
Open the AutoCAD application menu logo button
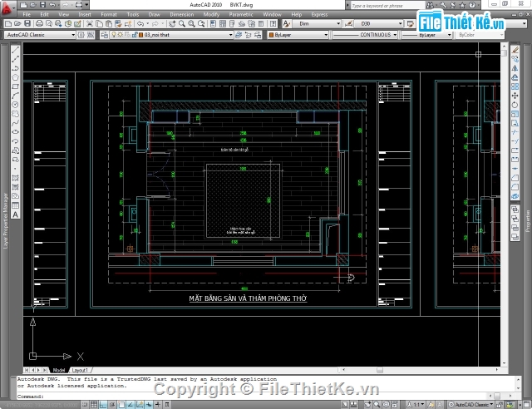(x=7, y=7)
